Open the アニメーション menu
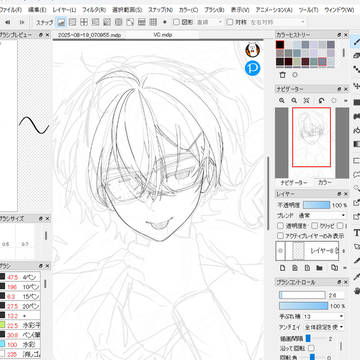Viewport: 360px width, 360px height. tap(274, 10)
